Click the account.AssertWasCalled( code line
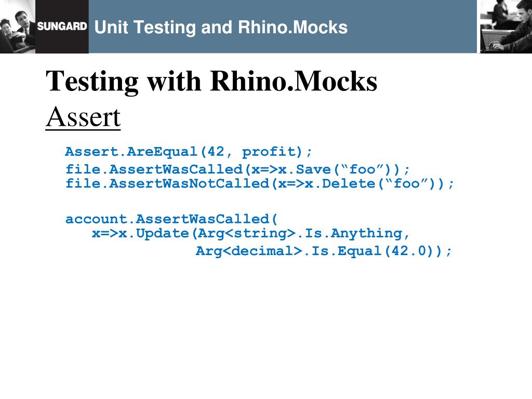Viewport: 532px width, 399px height. click(x=171, y=219)
